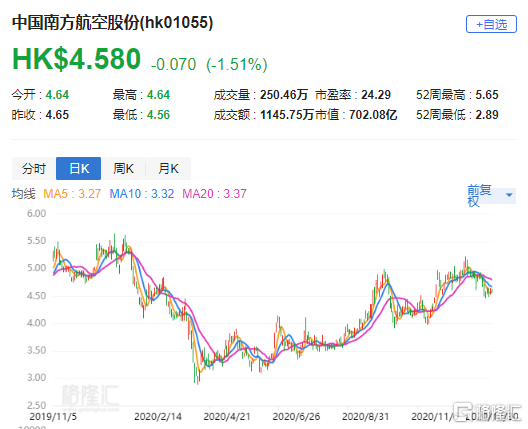Click the 均线 label

24,194
